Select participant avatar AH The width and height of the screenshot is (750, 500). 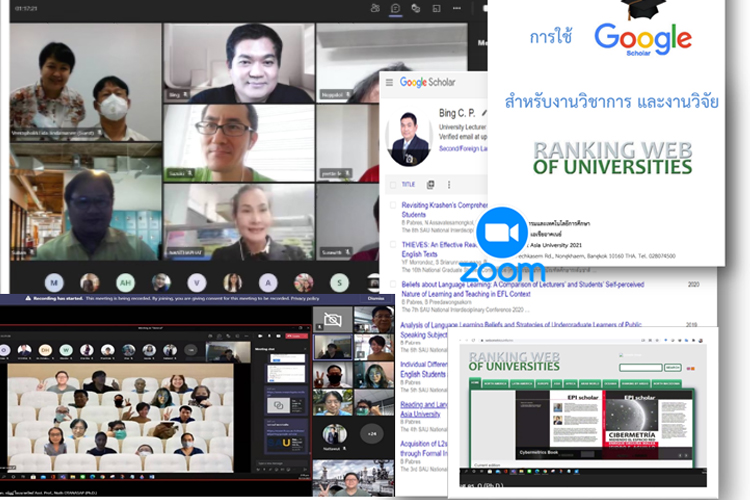point(125,283)
